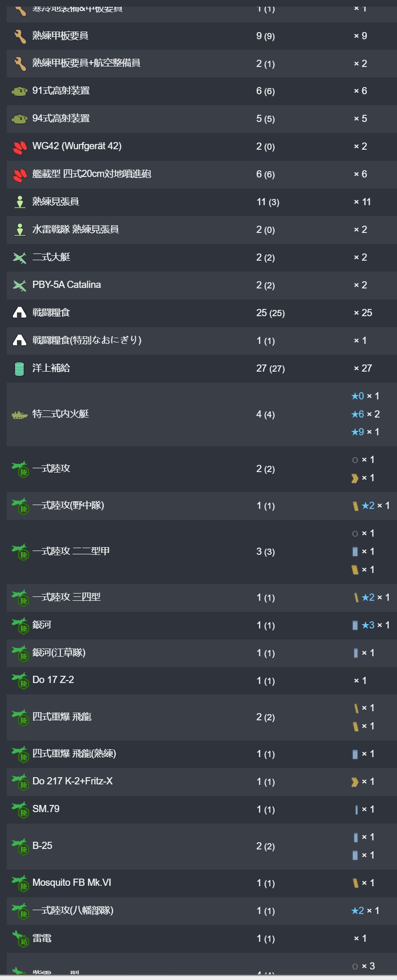
Task: Click the ★9 × 1 entry of 特二式内火艇
Action: click(365, 432)
